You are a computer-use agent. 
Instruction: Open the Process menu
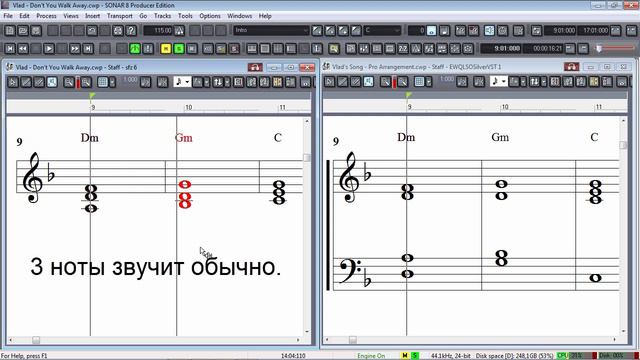coord(46,16)
